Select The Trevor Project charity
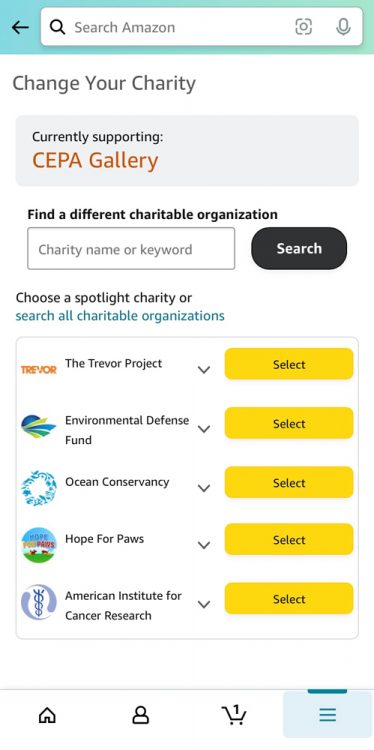374x750 pixels. [x=289, y=364]
